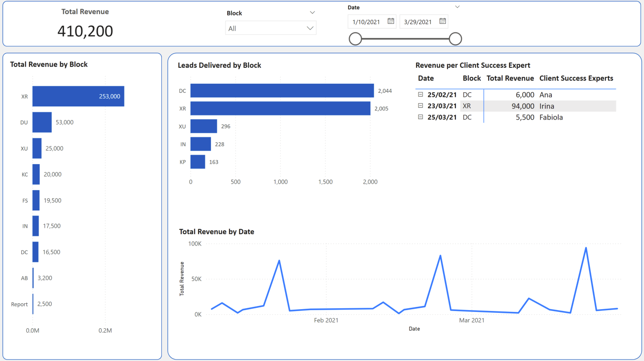The width and height of the screenshot is (644, 361).
Task: Click the Irina client success expert cell
Action: [x=547, y=106]
